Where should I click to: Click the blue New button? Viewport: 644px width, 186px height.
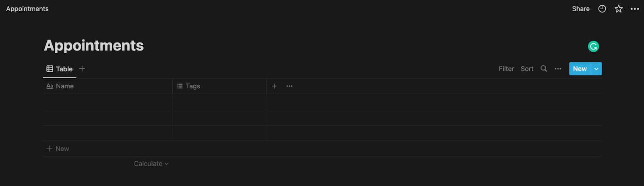[580, 69]
